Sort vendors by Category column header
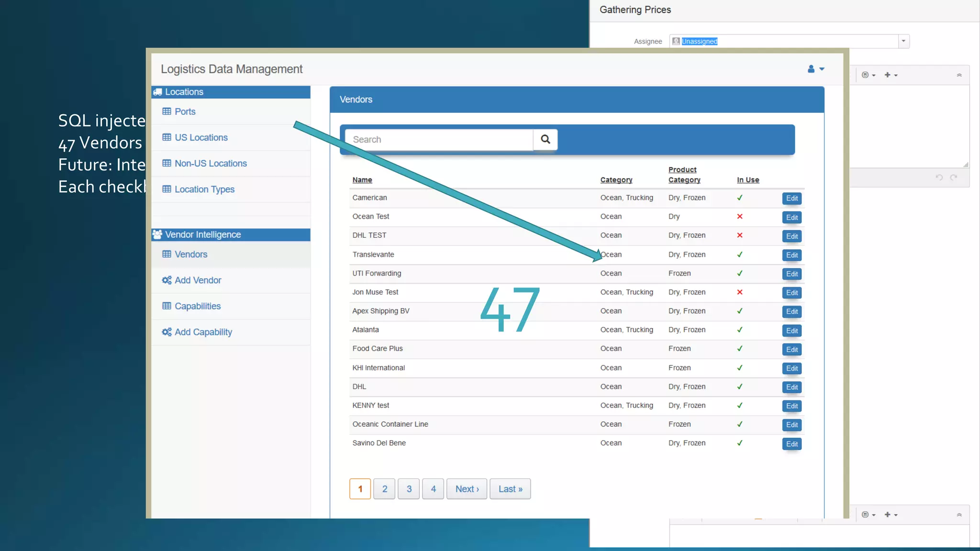Viewport: 980px width, 551px height. click(616, 180)
